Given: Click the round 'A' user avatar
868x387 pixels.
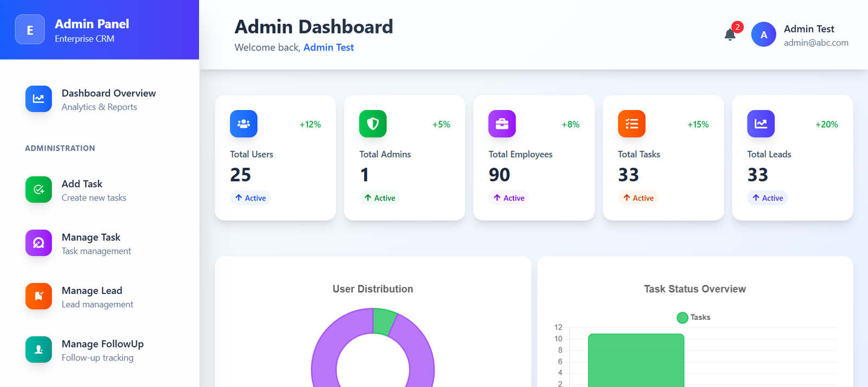Looking at the screenshot, I should pyautogui.click(x=764, y=35).
